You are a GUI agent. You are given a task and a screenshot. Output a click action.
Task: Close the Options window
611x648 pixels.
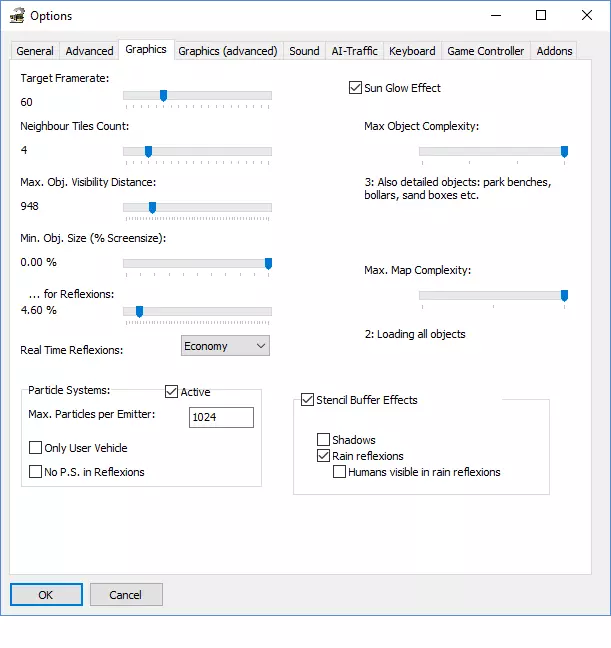[587, 16]
